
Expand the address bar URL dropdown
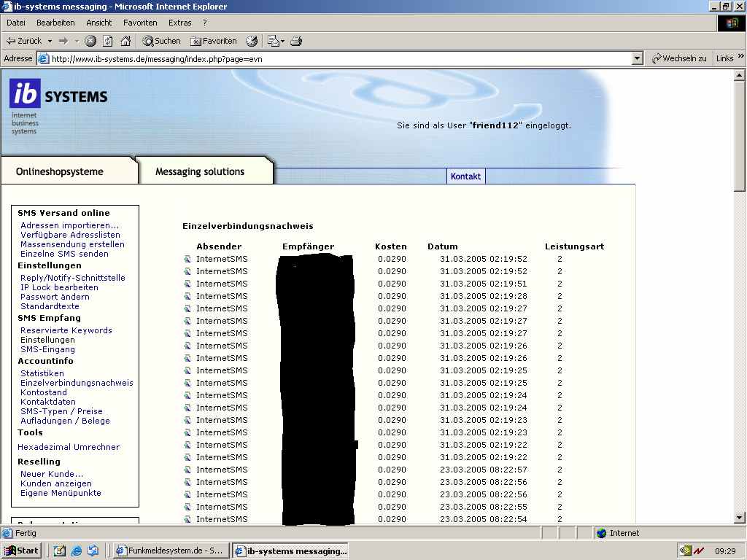637,58
